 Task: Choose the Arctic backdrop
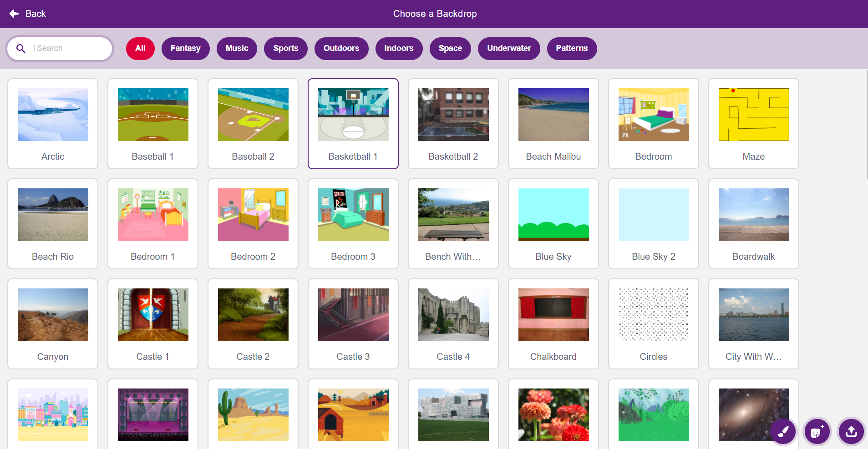pyautogui.click(x=53, y=124)
